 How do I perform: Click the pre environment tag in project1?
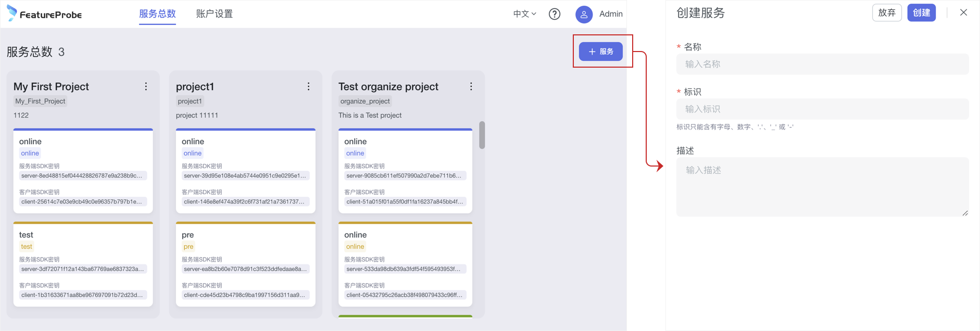coord(189,247)
